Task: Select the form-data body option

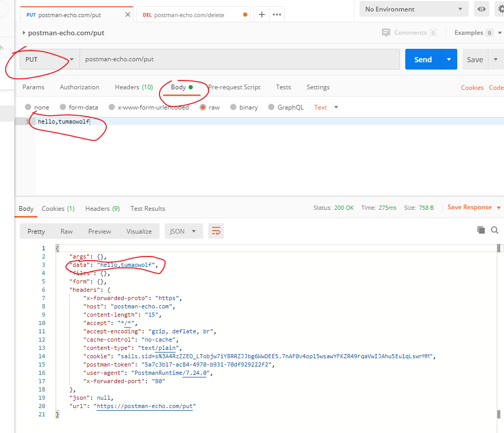Action: [x=79, y=107]
